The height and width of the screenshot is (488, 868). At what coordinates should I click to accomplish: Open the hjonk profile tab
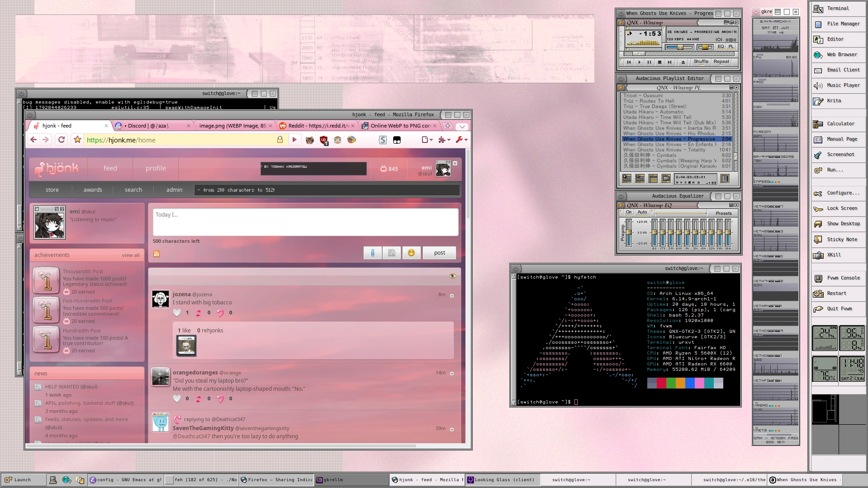click(156, 168)
